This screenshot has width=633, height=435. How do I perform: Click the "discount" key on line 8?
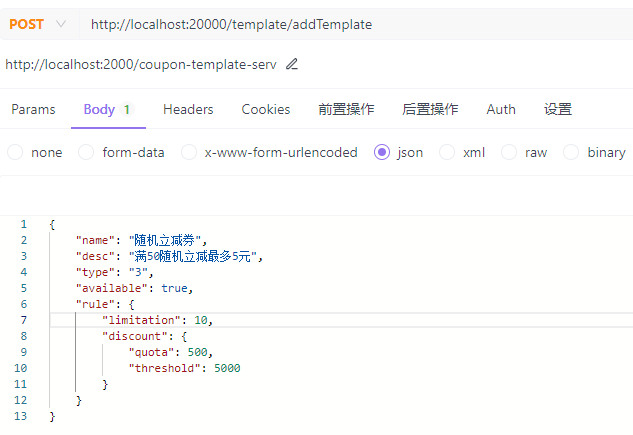tap(135, 336)
